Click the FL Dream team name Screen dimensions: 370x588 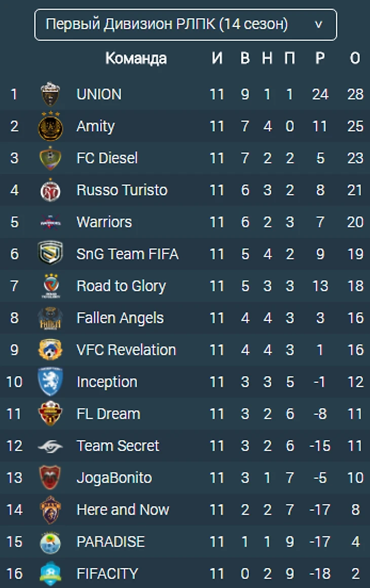click(x=108, y=414)
